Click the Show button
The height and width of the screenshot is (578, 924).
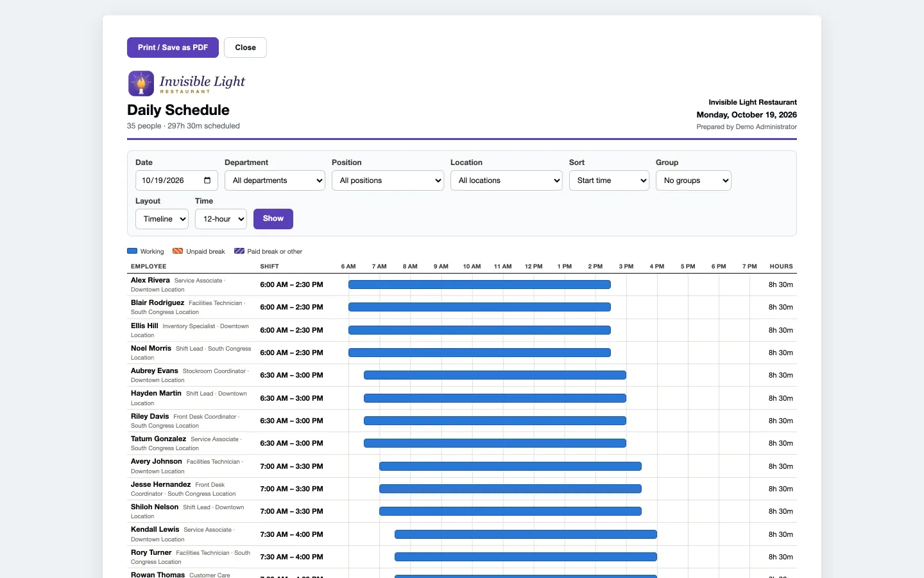[273, 219]
